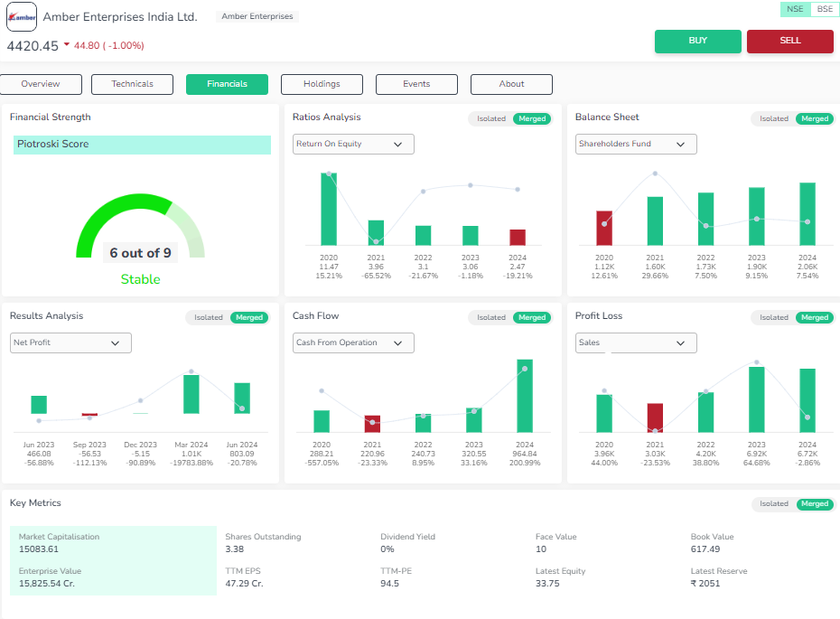840x619 pixels.
Task: Open the About tab
Action: click(511, 84)
